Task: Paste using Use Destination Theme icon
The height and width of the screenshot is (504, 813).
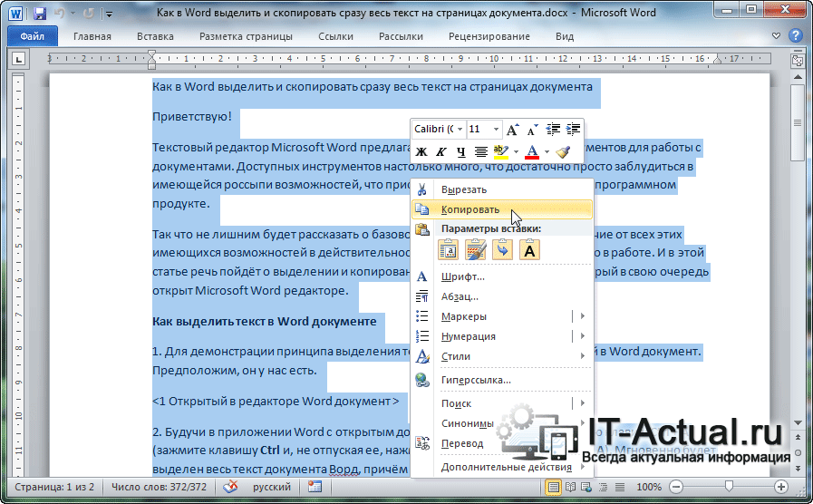Action: pyautogui.click(x=476, y=250)
